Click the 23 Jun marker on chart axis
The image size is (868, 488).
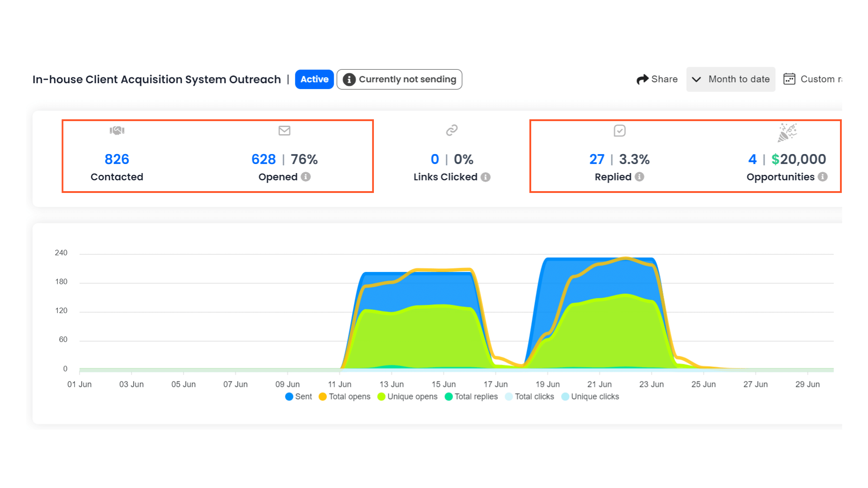tap(651, 384)
